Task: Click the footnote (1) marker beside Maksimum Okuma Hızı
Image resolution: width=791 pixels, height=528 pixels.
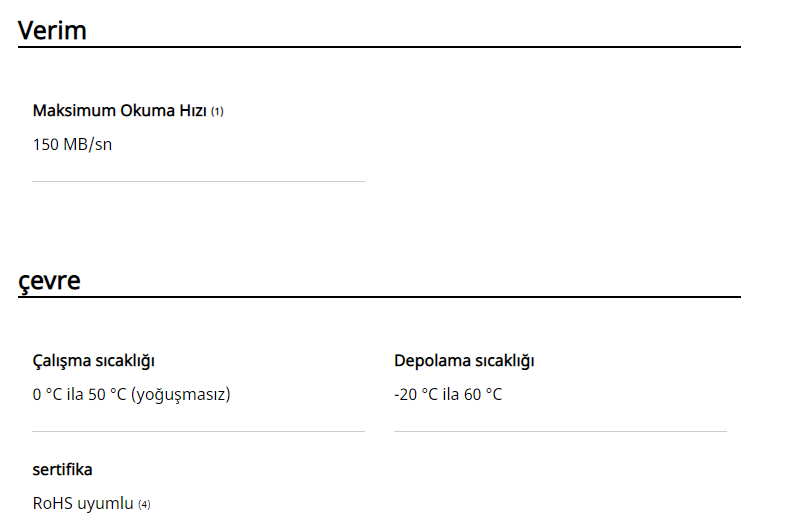Action: point(217,111)
